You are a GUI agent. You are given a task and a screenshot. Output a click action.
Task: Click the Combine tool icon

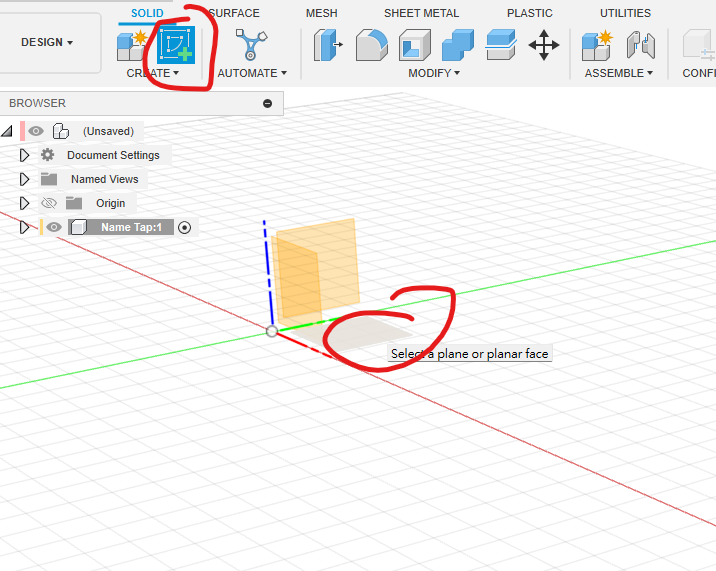click(458, 45)
